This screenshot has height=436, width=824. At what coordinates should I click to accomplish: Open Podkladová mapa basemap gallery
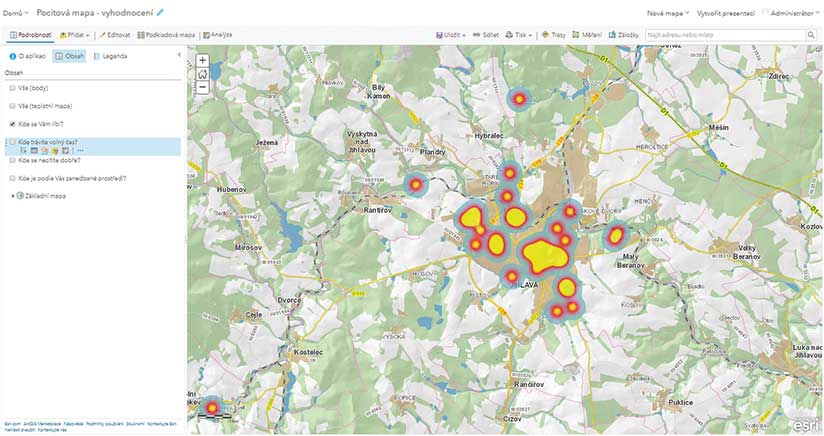[166, 35]
